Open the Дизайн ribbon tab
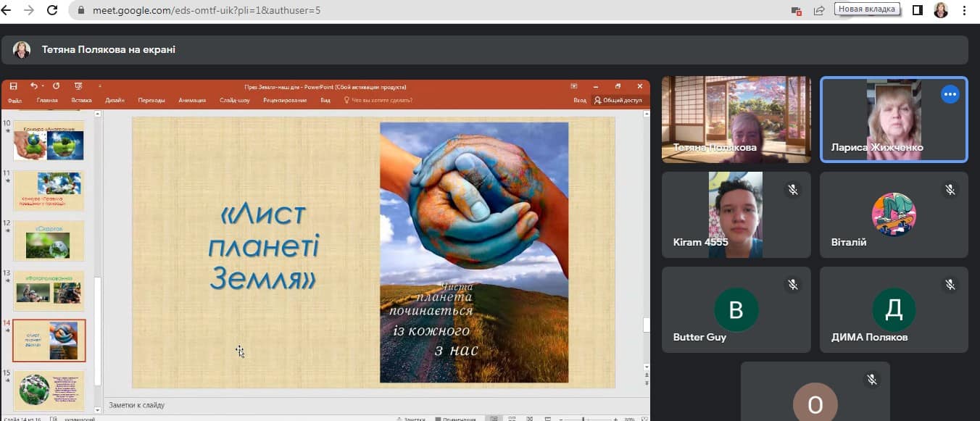Screen dimensions: 980x421 115,101
